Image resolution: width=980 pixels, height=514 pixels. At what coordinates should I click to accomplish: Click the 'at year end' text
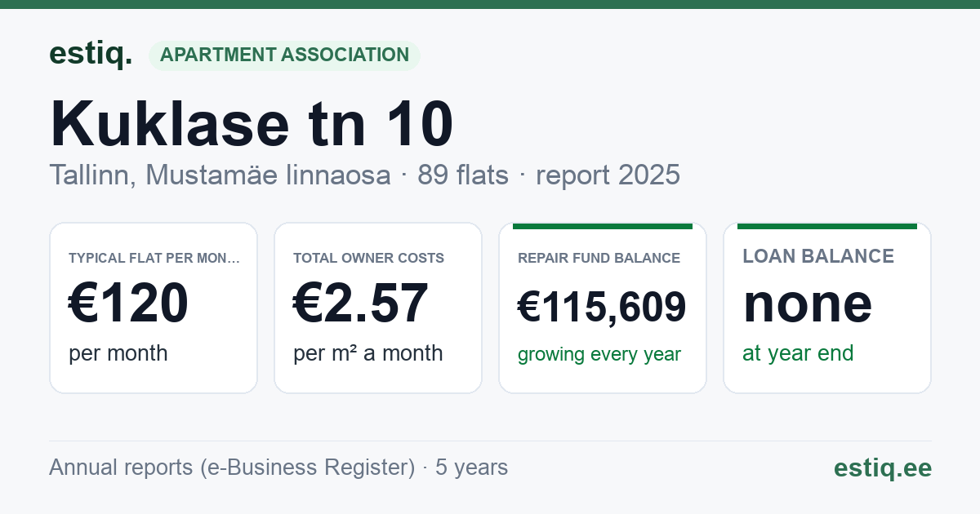[x=798, y=353]
